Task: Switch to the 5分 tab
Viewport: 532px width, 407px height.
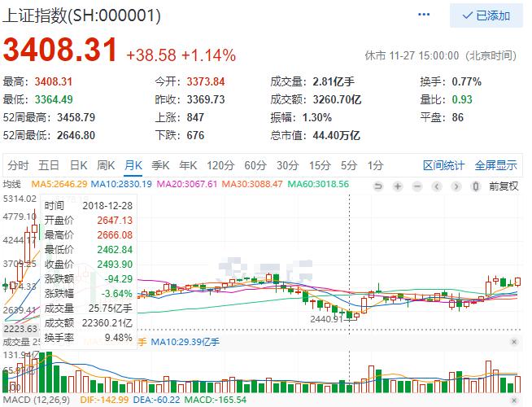Action: coord(349,165)
